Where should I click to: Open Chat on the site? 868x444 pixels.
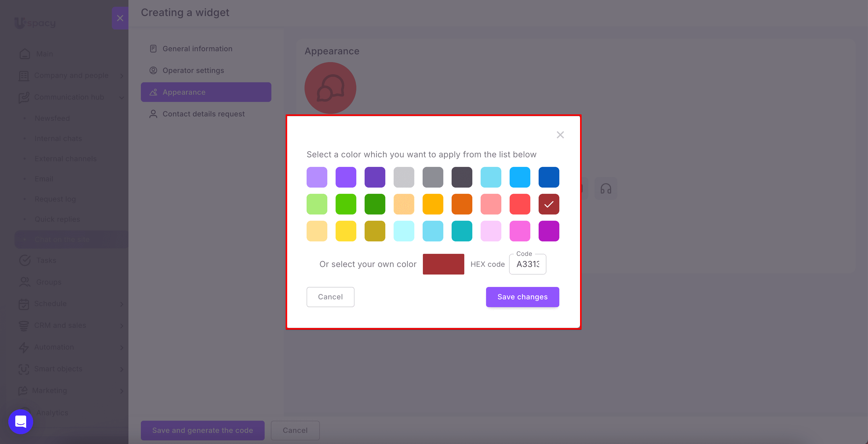[71, 240]
